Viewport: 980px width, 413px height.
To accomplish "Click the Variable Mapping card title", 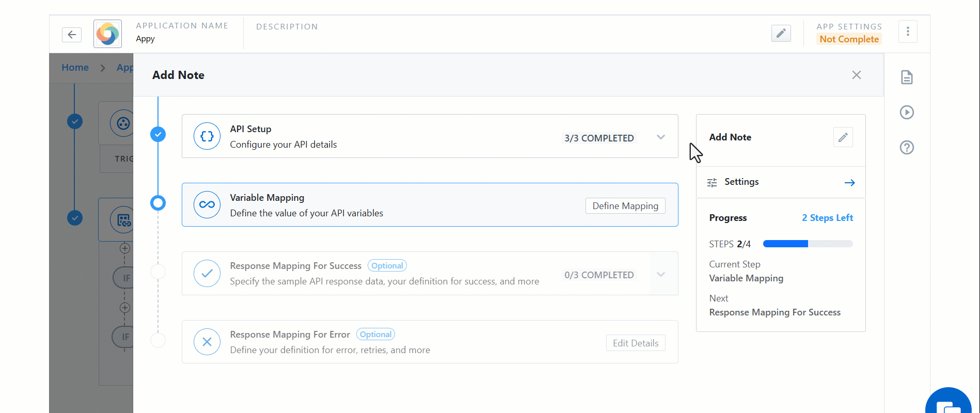I will click(x=267, y=198).
